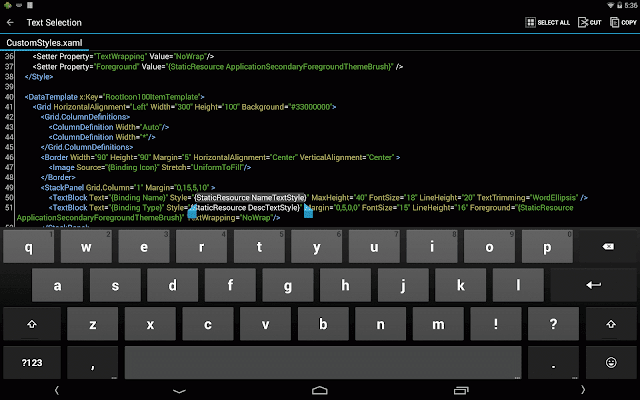Tap the right Shift key
The width and height of the screenshot is (640, 400).
point(611,324)
